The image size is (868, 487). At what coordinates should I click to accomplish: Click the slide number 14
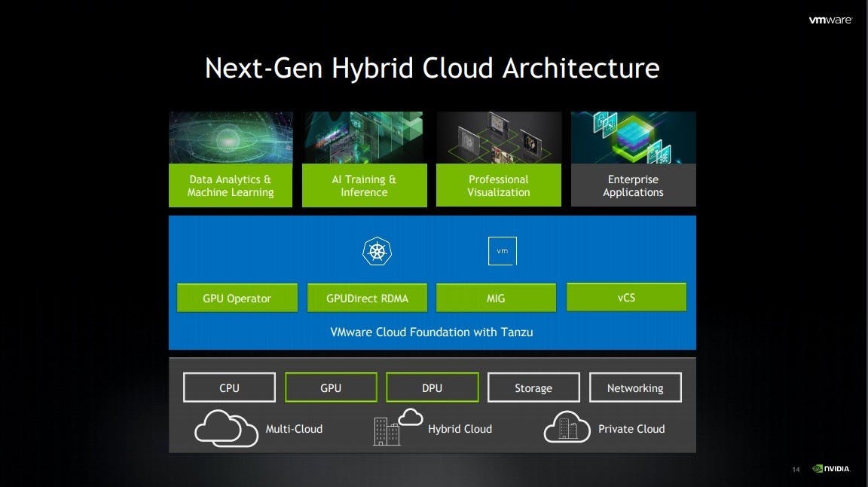pos(796,469)
